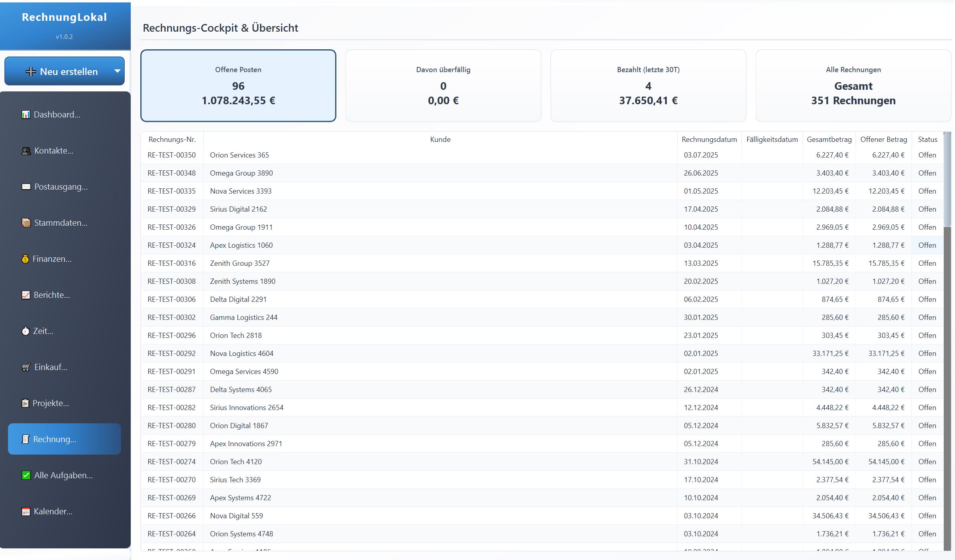Screen dimensions: 955x560
Task: Click the Dashboard bar chart icon
Action: pyautogui.click(x=26, y=115)
